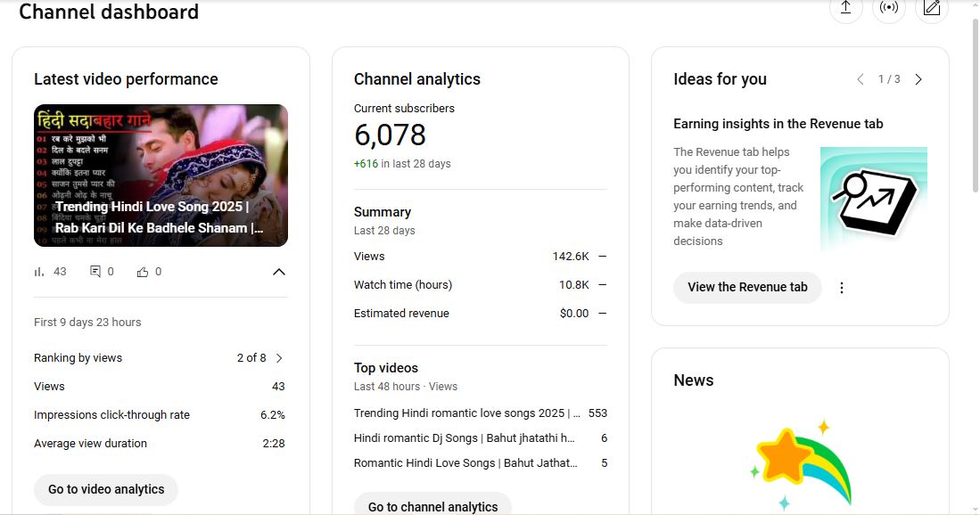Viewport: 980px width, 515px height.
Task: Click the comments icon under latest video
Action: 95,272
